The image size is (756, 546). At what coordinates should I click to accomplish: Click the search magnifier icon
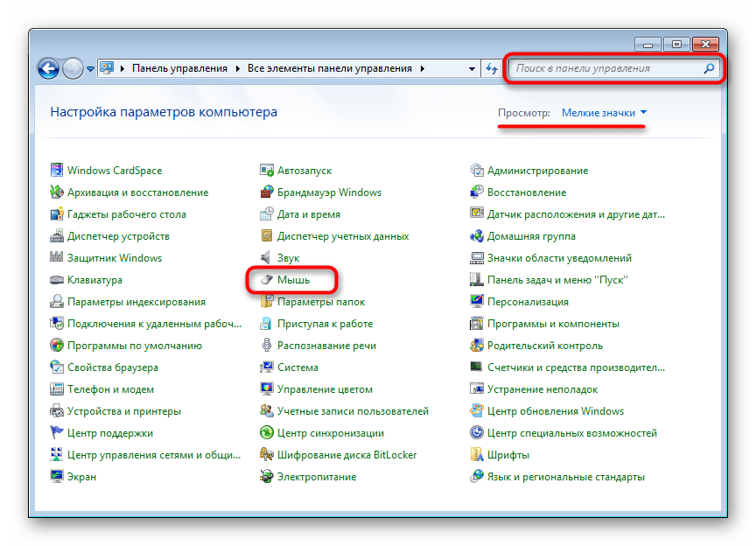click(x=710, y=67)
